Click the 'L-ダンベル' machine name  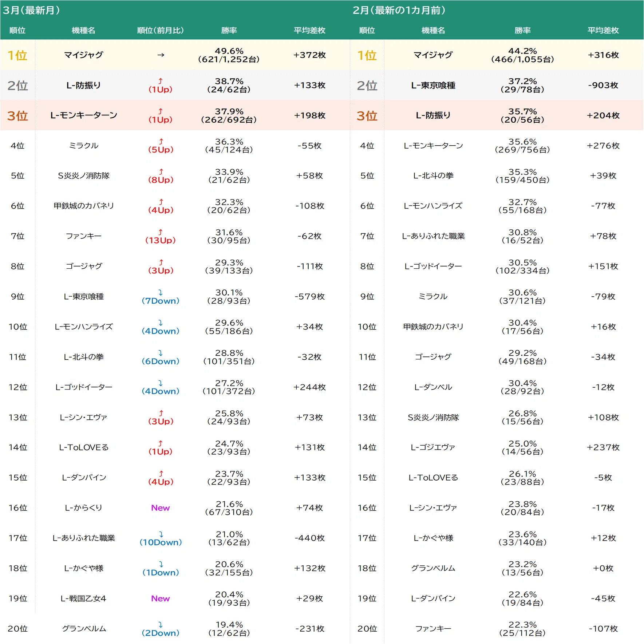[433, 387]
